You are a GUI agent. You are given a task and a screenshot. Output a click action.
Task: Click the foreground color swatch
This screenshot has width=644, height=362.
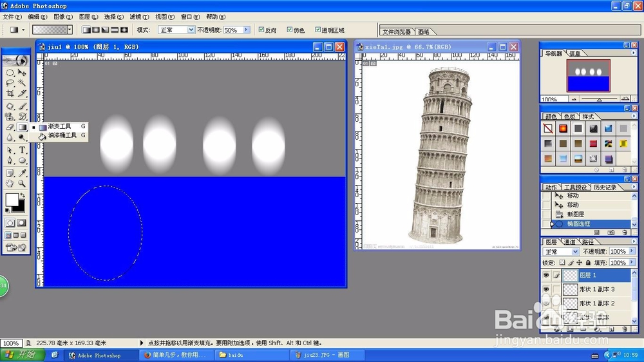click(x=12, y=200)
